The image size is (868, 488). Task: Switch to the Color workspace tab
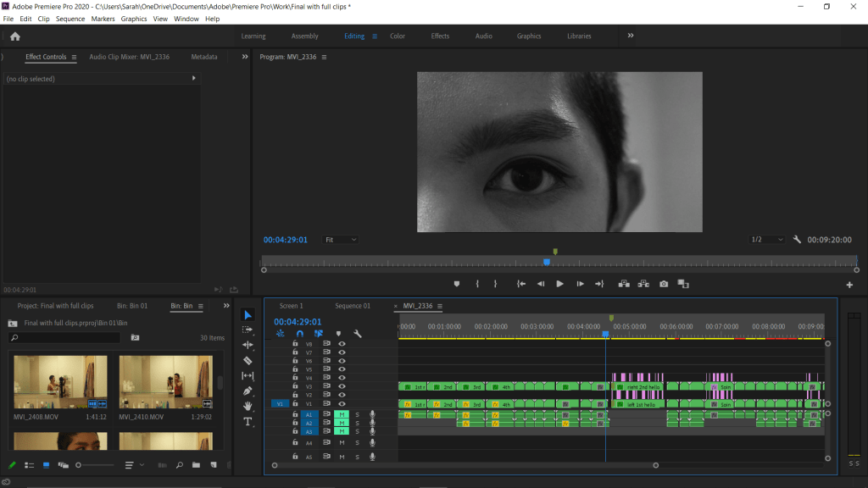coord(398,36)
